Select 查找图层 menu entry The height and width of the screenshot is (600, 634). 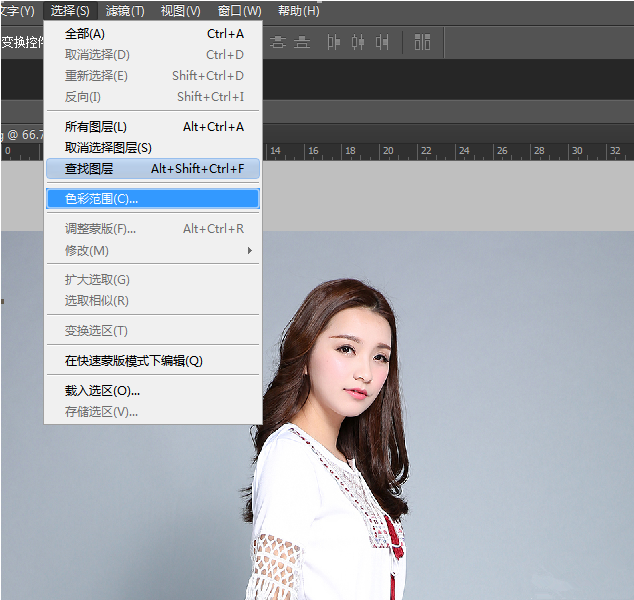click(89, 169)
